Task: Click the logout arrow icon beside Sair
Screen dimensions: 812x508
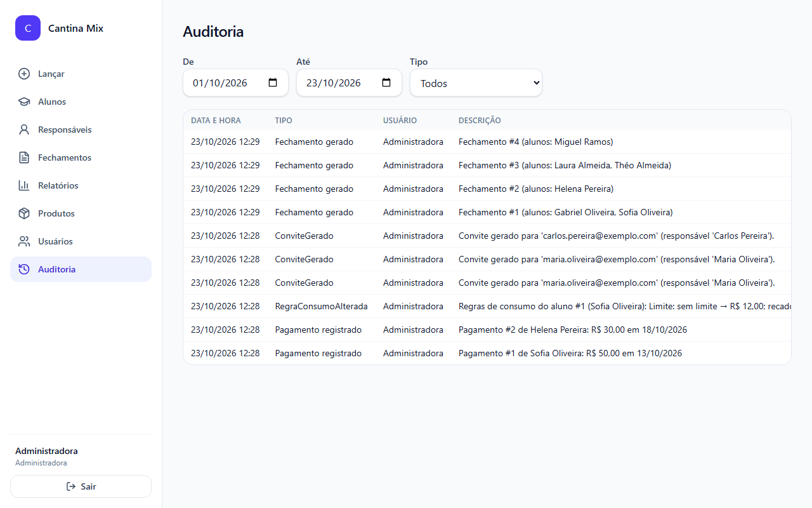Action: point(71,486)
